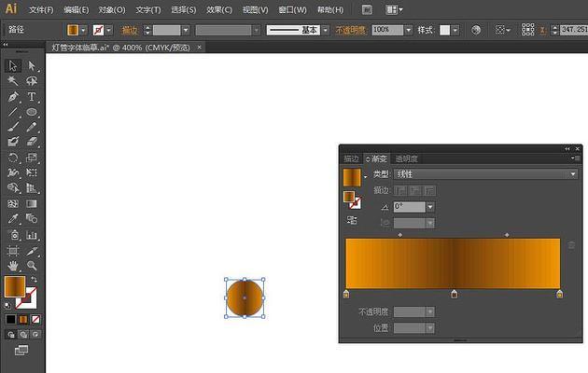This screenshot has width=588, height=373.
Task: Expand the stroke weight dropdown arrow
Action: click(186, 30)
